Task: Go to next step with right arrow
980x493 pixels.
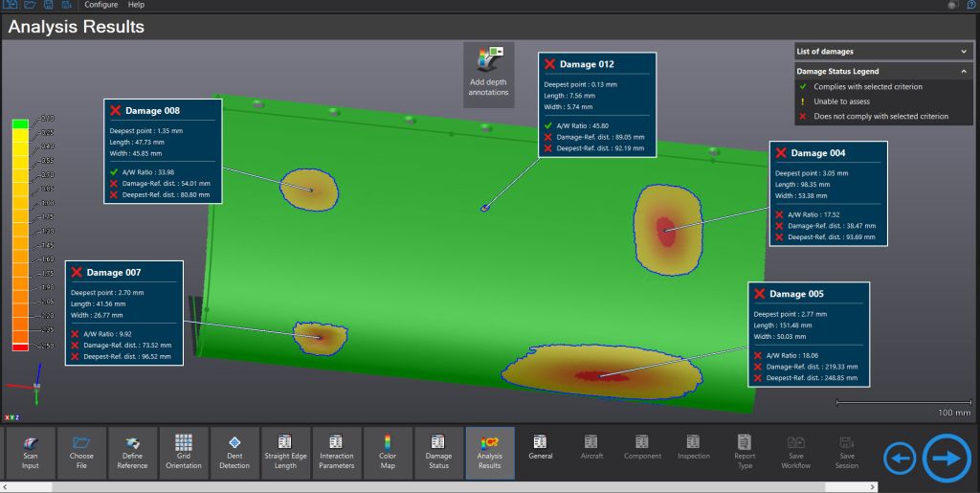Action: (x=946, y=458)
